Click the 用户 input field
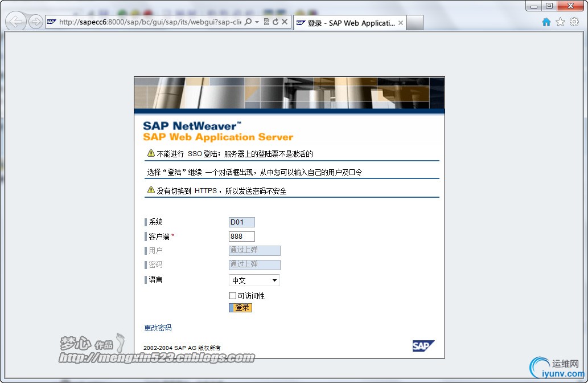Screen dimensions: 588x383 [254, 250]
